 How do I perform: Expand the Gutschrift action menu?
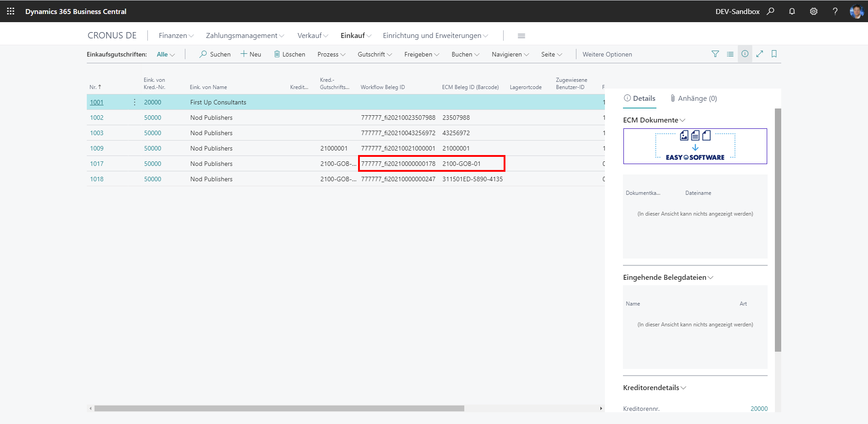pyautogui.click(x=375, y=54)
